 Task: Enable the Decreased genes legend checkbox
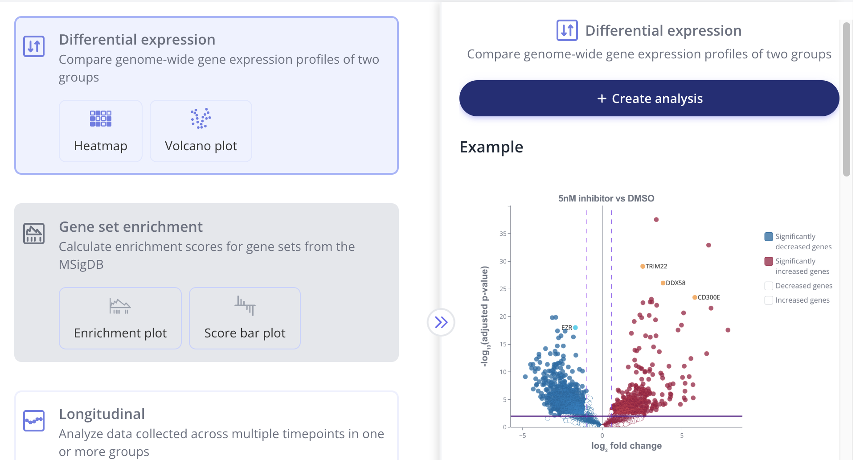click(x=769, y=286)
